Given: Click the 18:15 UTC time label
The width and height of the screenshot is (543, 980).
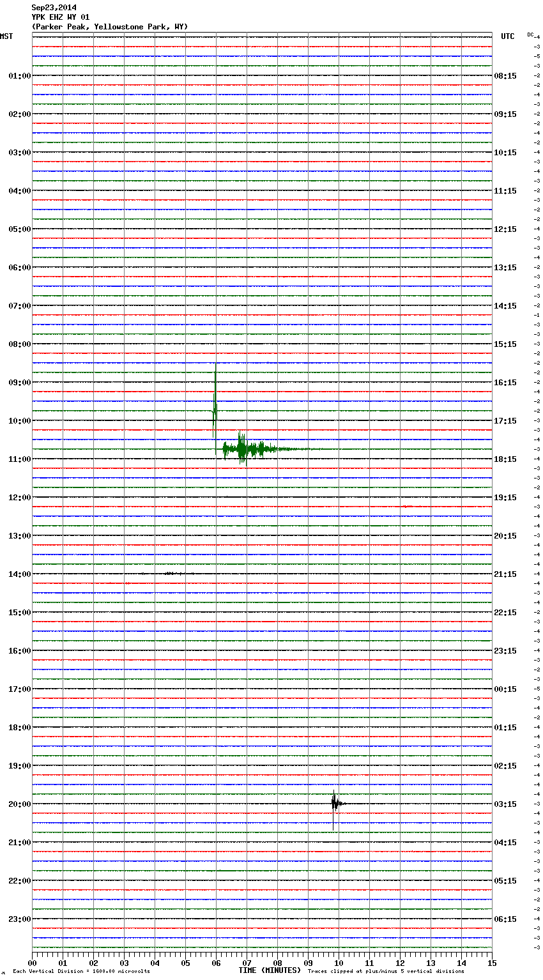Looking at the screenshot, I should [505, 459].
